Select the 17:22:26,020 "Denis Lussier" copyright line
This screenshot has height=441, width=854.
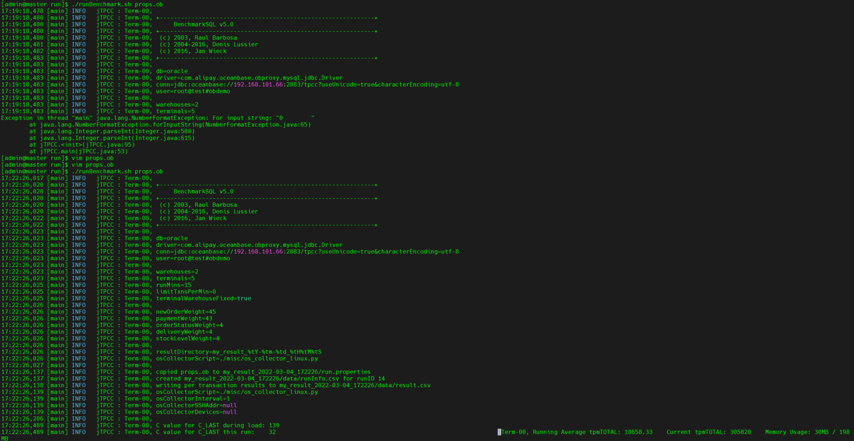point(130,211)
